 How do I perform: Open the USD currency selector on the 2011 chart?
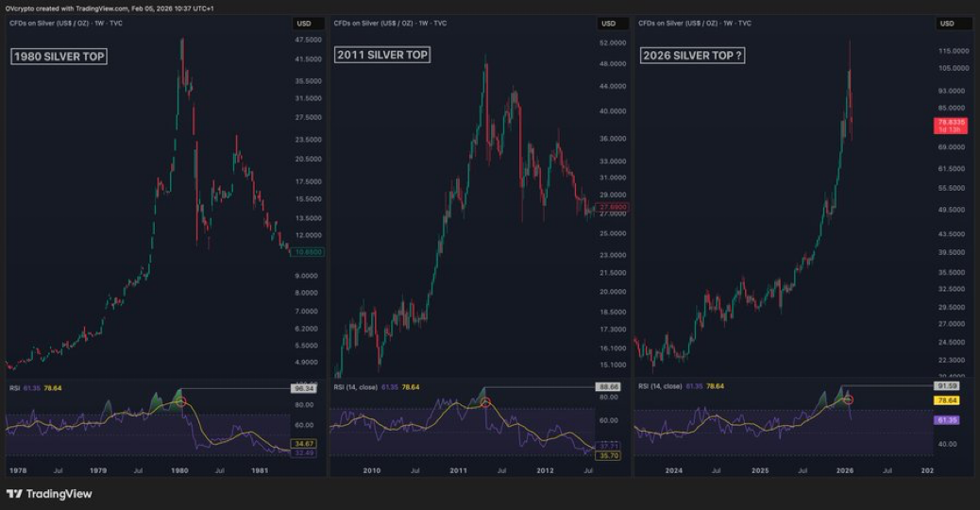(613, 23)
